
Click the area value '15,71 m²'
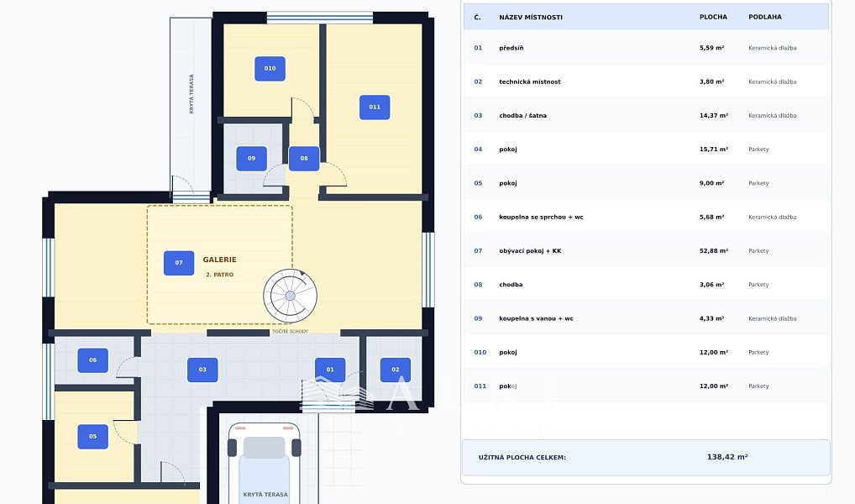point(714,150)
